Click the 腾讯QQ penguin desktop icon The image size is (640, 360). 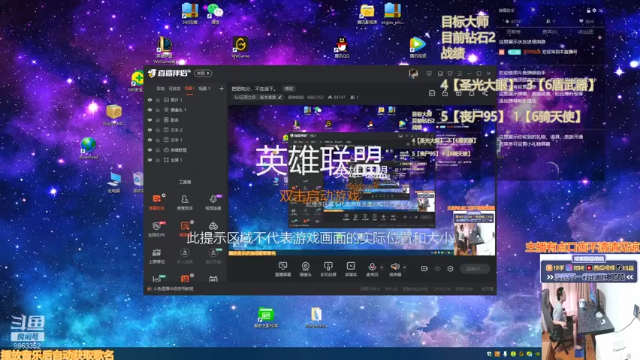pyautogui.click(x=342, y=47)
